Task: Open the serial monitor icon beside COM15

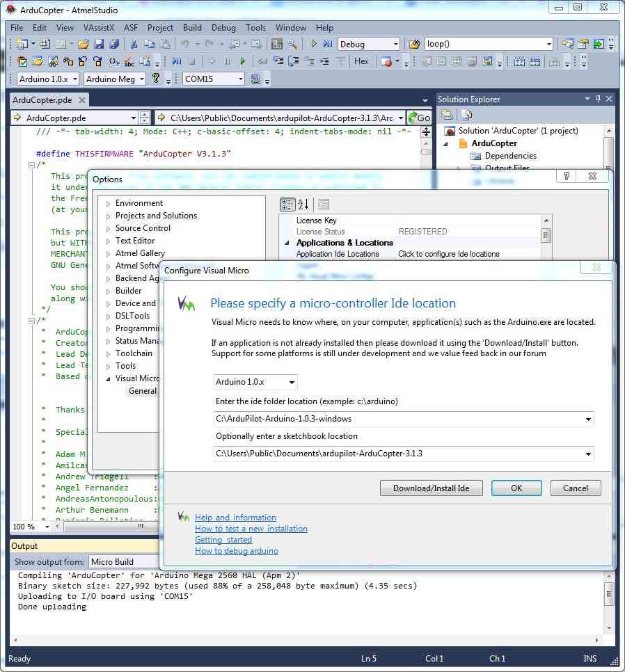Action: click(255, 79)
